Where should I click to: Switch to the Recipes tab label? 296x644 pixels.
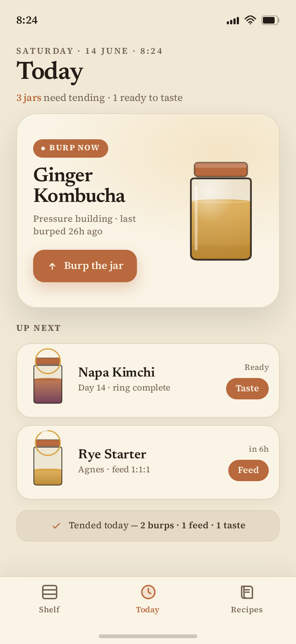[x=247, y=610]
